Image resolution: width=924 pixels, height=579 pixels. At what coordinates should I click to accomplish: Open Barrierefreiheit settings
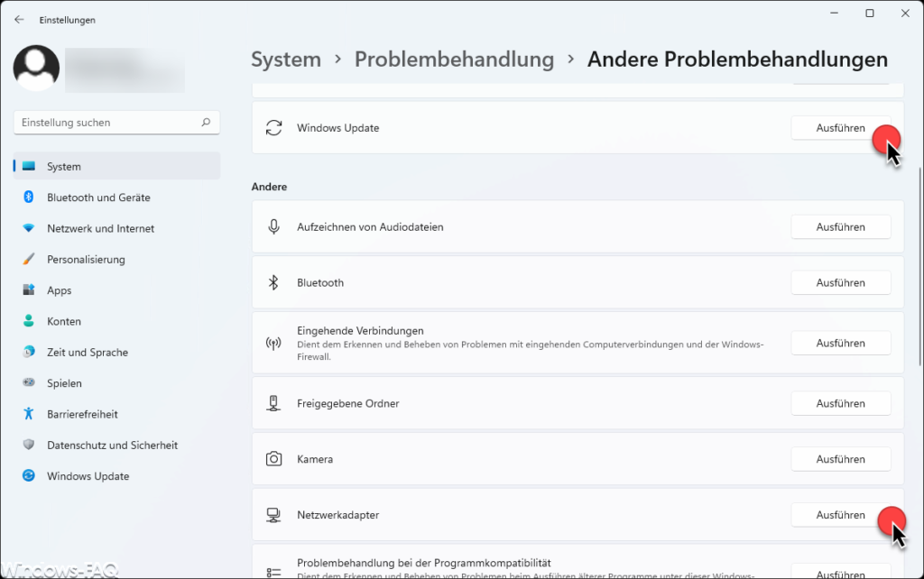click(116, 414)
